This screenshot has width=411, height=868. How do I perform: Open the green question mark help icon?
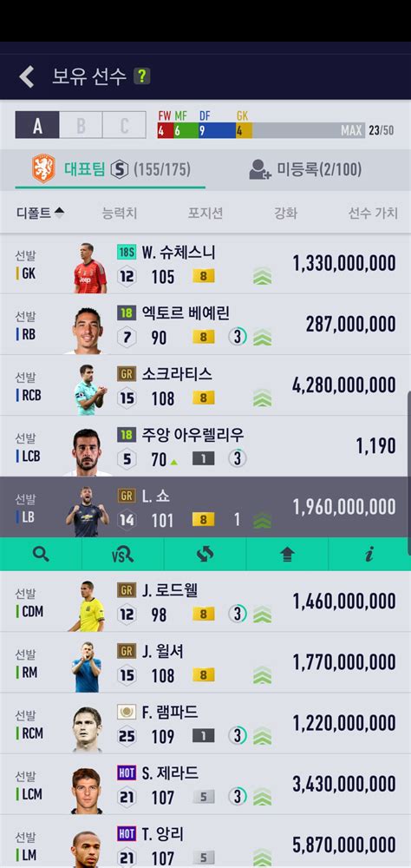[141, 76]
